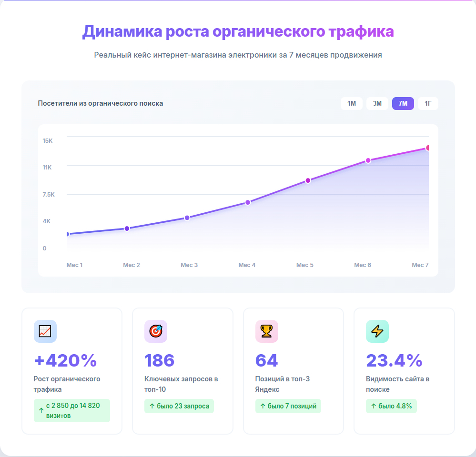Click the heading 'Динамика роста органического трафика'
The image size is (476, 457).
(x=238, y=31)
